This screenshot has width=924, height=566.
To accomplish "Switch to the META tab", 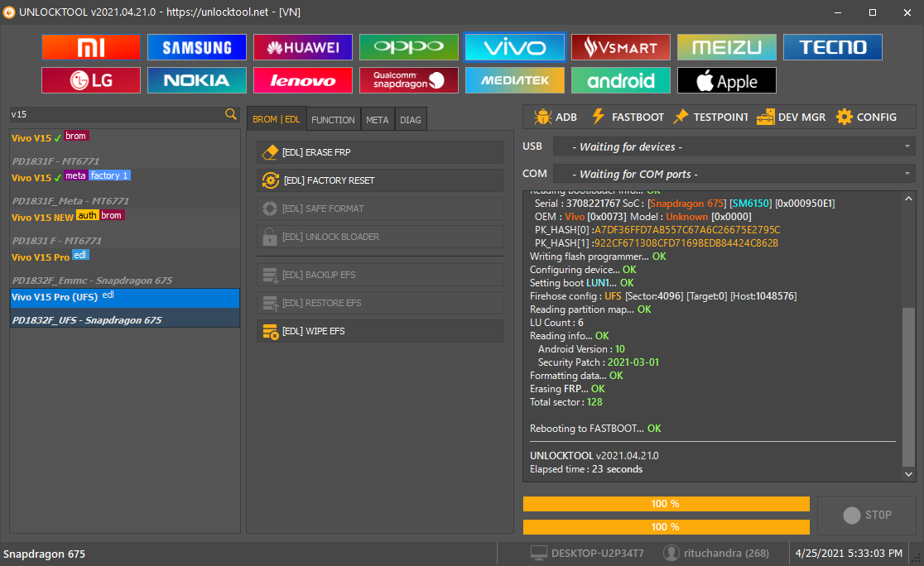I will point(378,119).
